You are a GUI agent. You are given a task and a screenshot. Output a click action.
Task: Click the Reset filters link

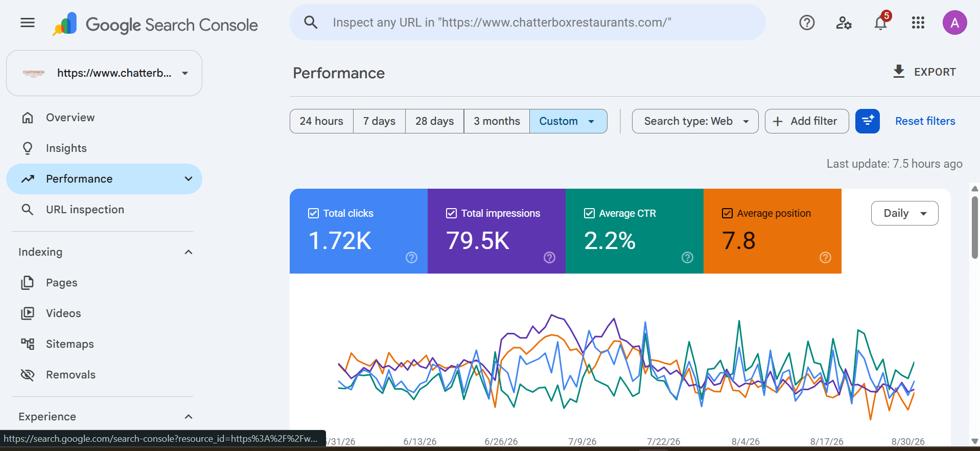[925, 121]
